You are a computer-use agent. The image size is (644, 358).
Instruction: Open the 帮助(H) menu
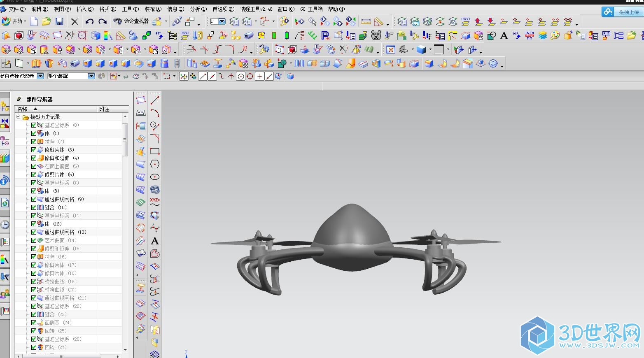[336, 9]
